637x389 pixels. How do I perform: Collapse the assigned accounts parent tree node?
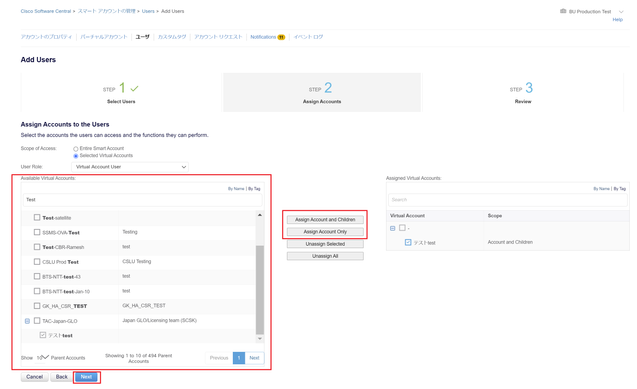[392, 228]
